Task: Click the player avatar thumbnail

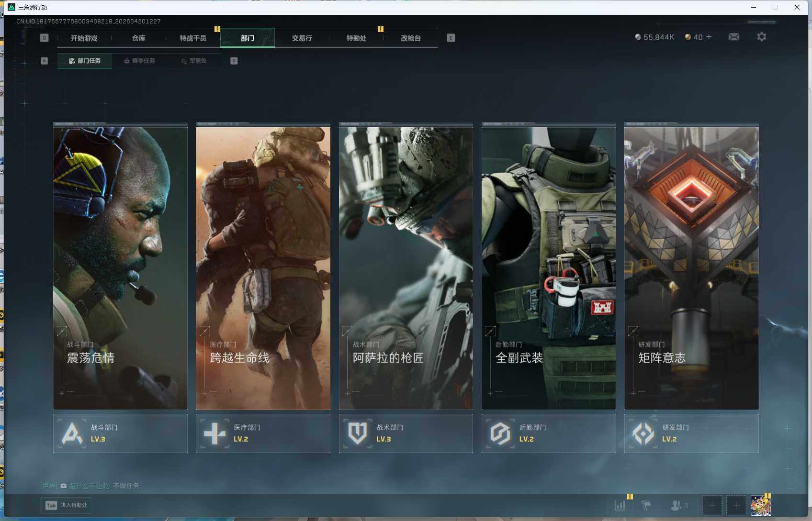Action: (x=760, y=506)
